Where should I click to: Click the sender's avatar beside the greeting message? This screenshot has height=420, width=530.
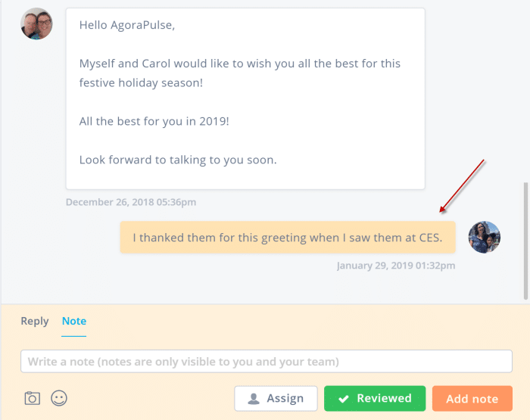[37, 23]
